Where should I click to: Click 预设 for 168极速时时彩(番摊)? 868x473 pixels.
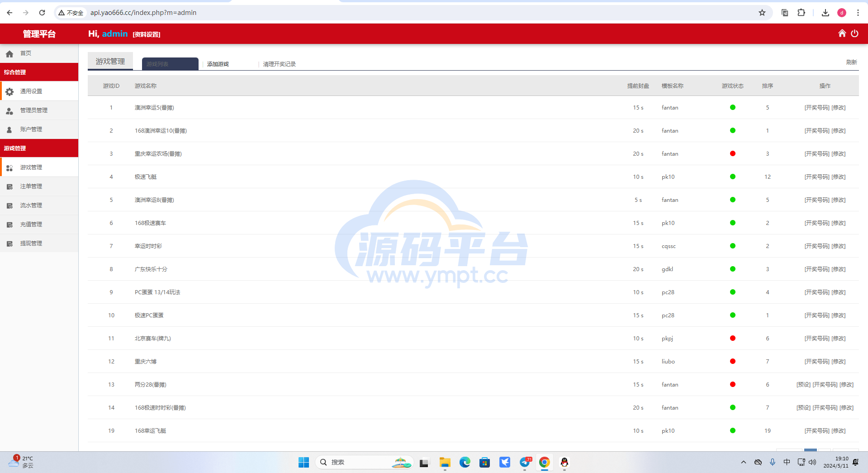803,408
